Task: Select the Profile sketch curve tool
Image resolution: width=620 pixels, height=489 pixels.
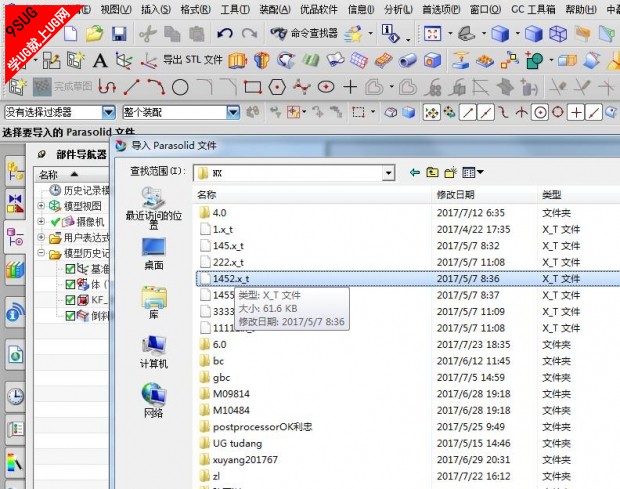Action: (107, 87)
